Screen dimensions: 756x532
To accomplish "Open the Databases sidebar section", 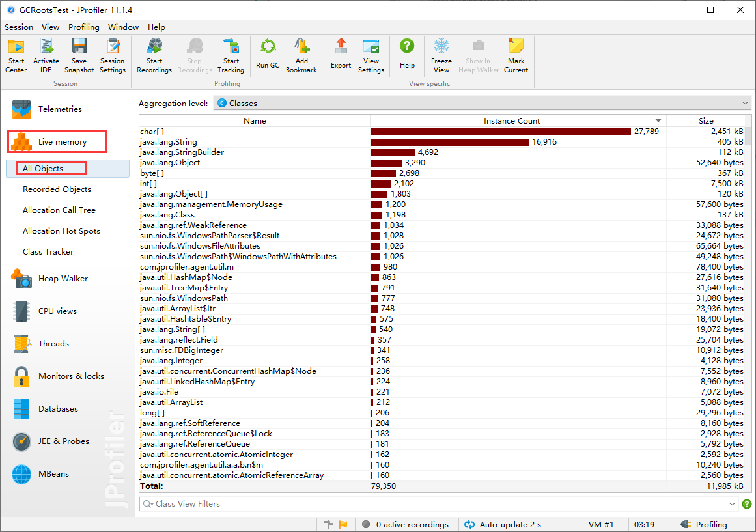I will [x=45, y=409].
